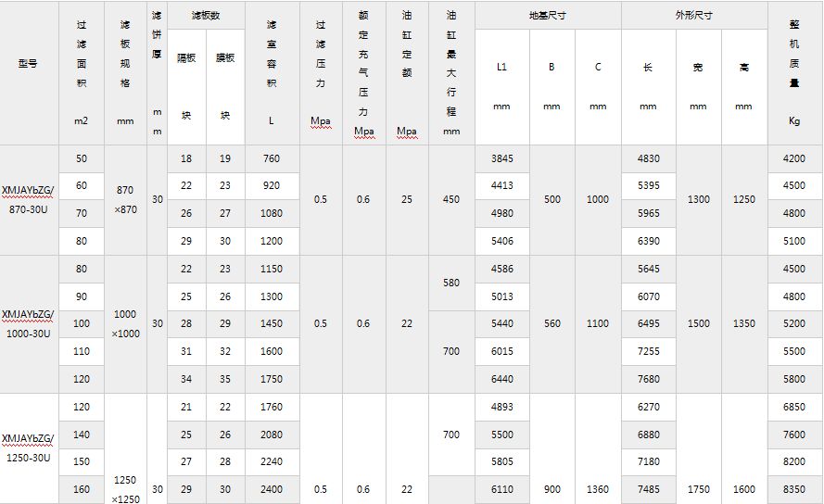Select the 8350 machine weight cell

pyautogui.click(x=794, y=488)
